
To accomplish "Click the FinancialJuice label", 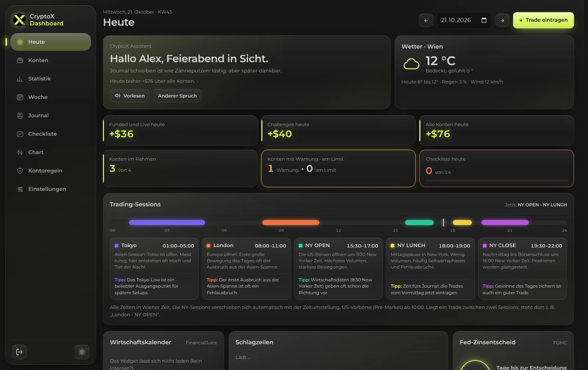I will pos(201,343).
